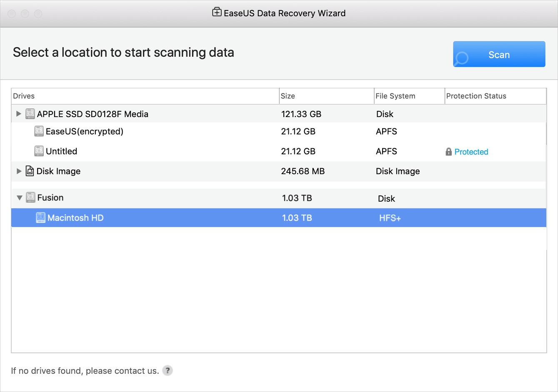Image resolution: width=558 pixels, height=392 pixels.
Task: Click the APPLE SSD drive icon
Action: click(30, 114)
